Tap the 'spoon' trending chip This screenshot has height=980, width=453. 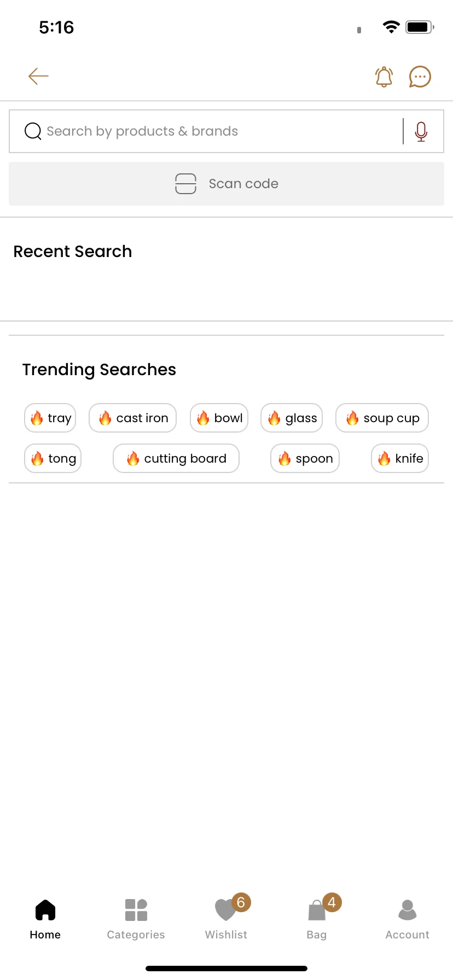pyautogui.click(x=305, y=458)
